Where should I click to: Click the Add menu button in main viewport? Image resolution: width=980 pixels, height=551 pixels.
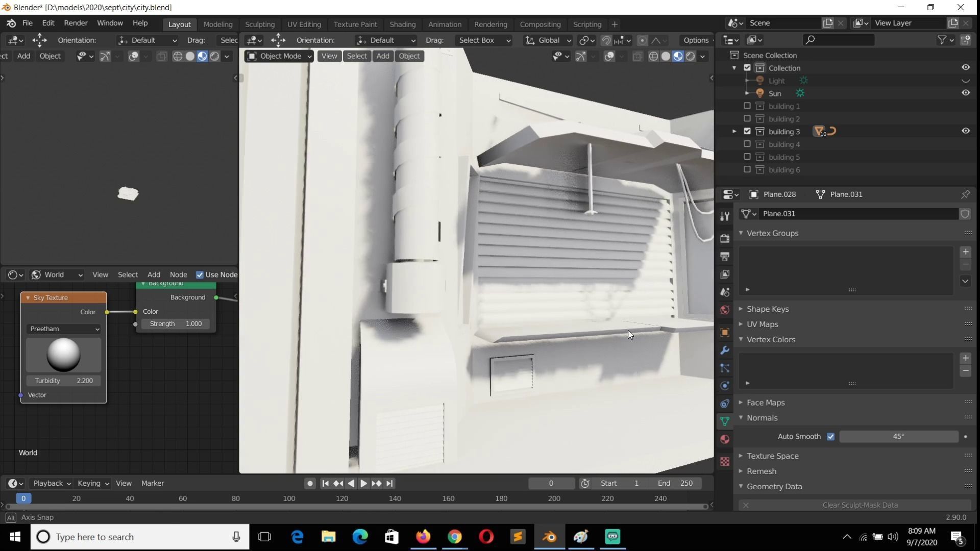[383, 56]
